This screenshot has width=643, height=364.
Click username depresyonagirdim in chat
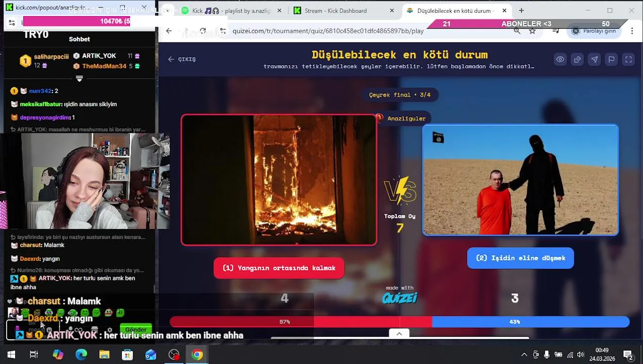(x=44, y=117)
